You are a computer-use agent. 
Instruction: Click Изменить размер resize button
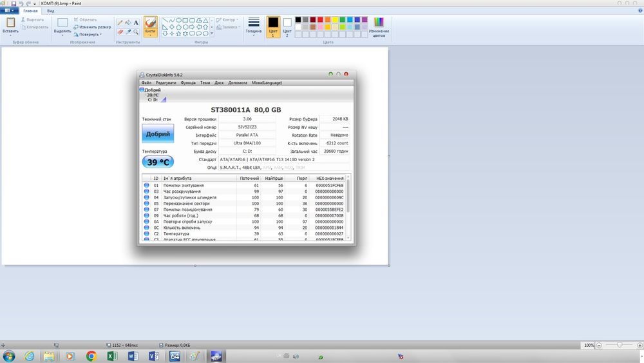click(x=92, y=27)
